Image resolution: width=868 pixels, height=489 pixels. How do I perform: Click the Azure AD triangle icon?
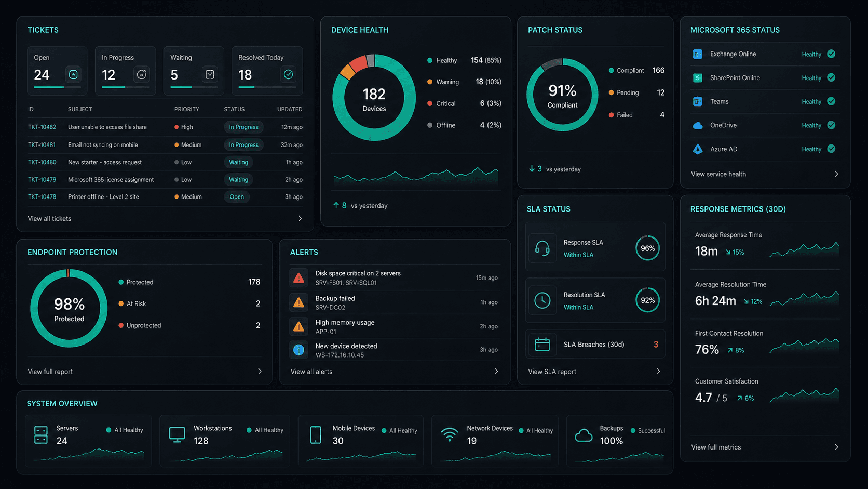tap(698, 149)
